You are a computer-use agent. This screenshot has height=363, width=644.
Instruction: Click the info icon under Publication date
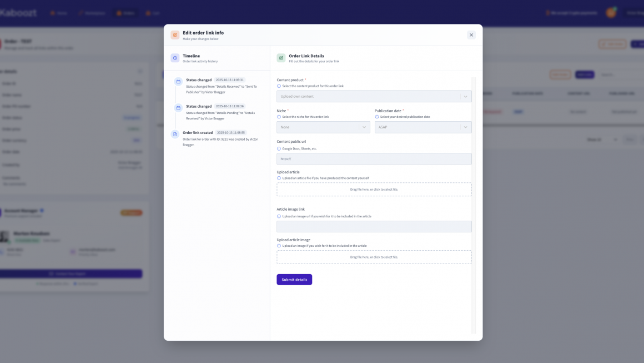coord(377,117)
